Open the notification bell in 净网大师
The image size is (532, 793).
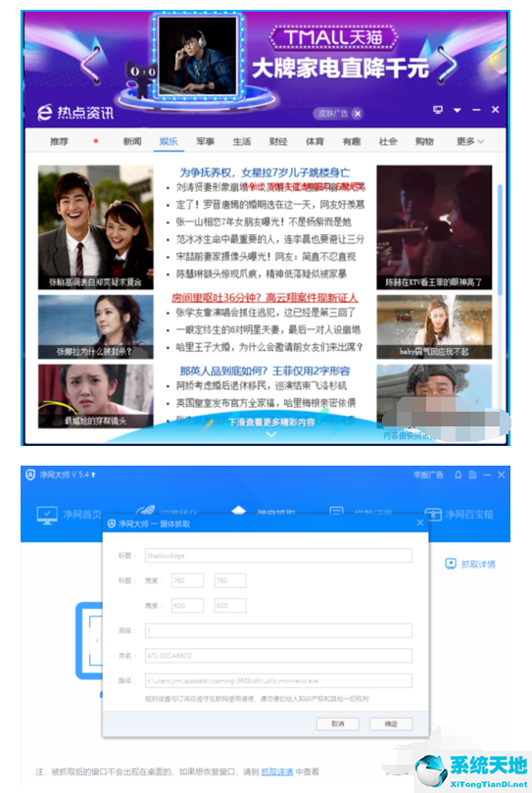(x=459, y=474)
